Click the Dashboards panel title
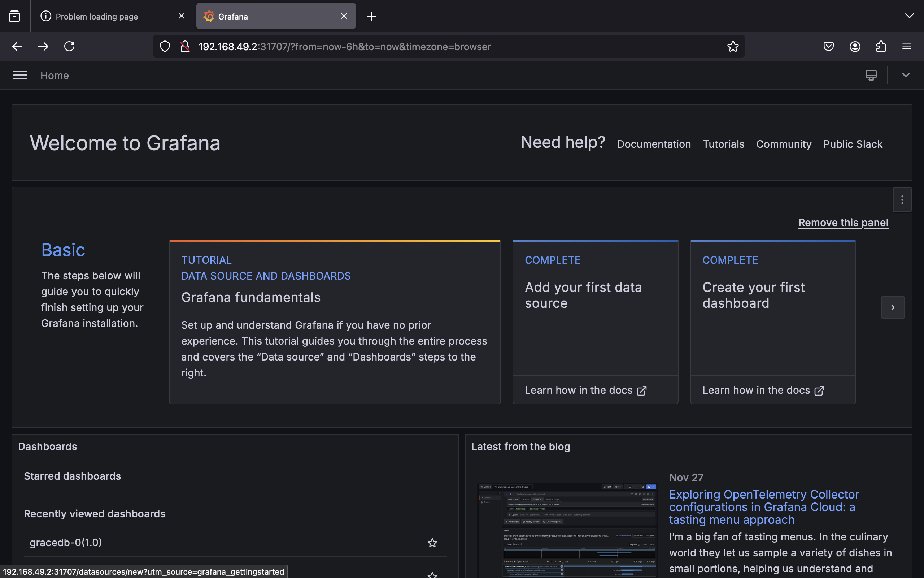The image size is (924, 578). [x=47, y=447]
